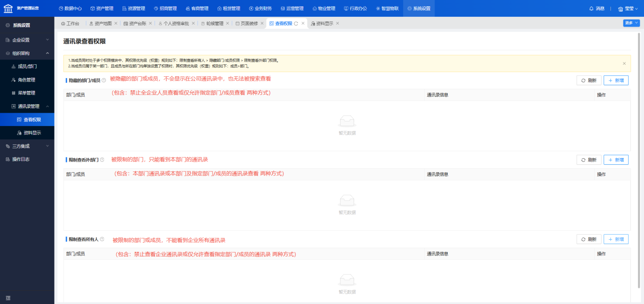This screenshot has width=644, height=304.
Task: Click 新增 in 隐藏的部门/成员 section
Action: coord(616,80)
